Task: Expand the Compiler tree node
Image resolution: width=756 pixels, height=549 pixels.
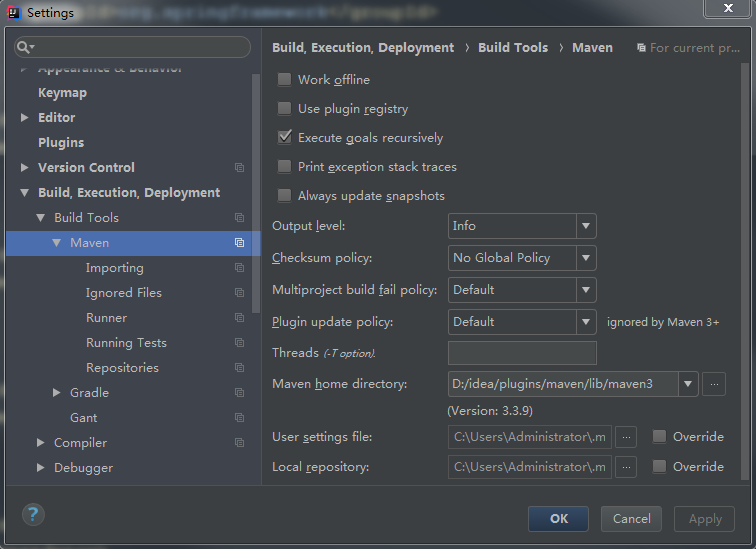Action: click(40, 442)
